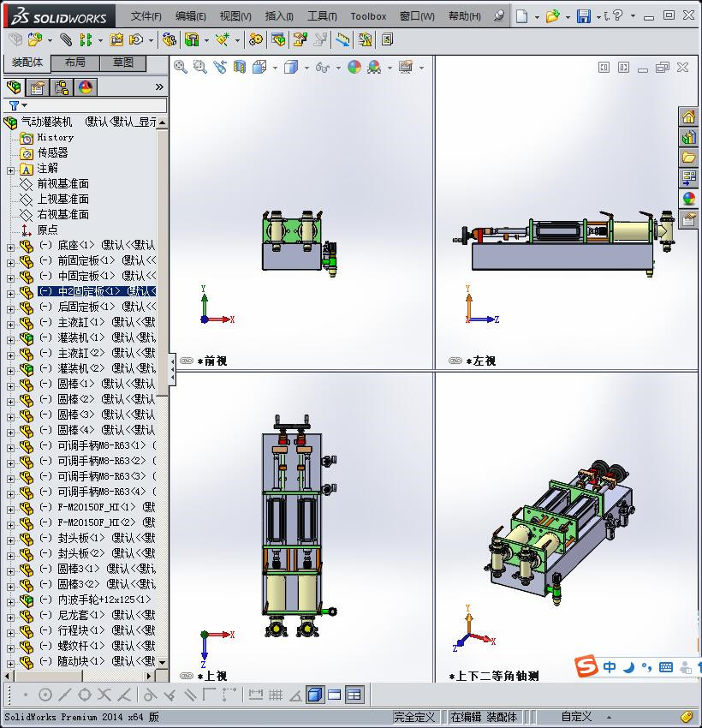
Task: Click the Zoom to Area icon
Action: pos(200,68)
